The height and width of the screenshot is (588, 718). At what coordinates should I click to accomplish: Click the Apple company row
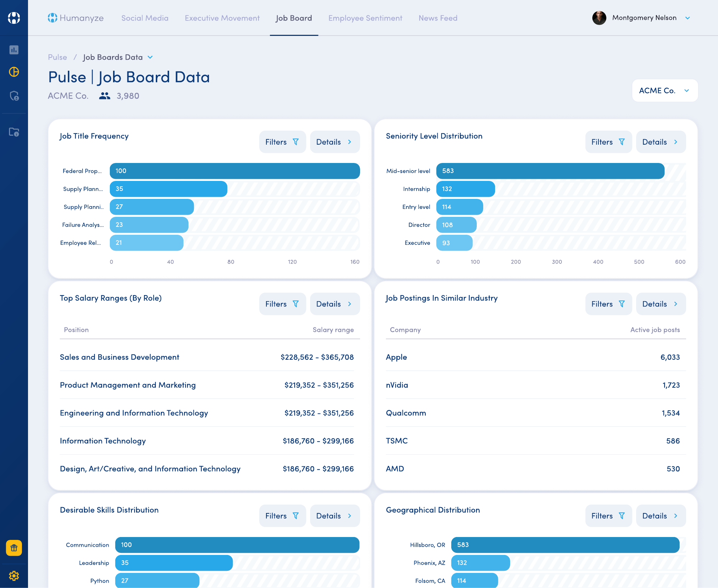[x=536, y=357]
